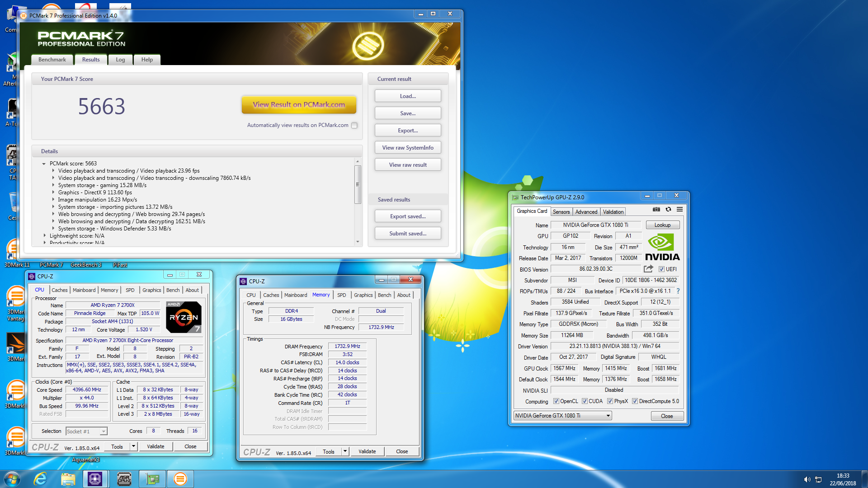Open the 3DMark 11 desktop shortcut

(16, 253)
